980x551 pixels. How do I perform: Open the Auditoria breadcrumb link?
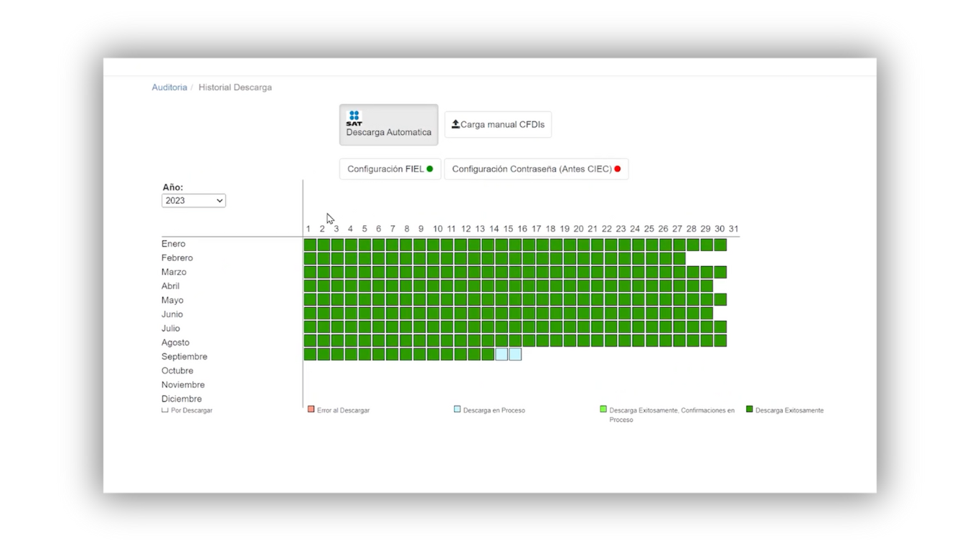(169, 88)
